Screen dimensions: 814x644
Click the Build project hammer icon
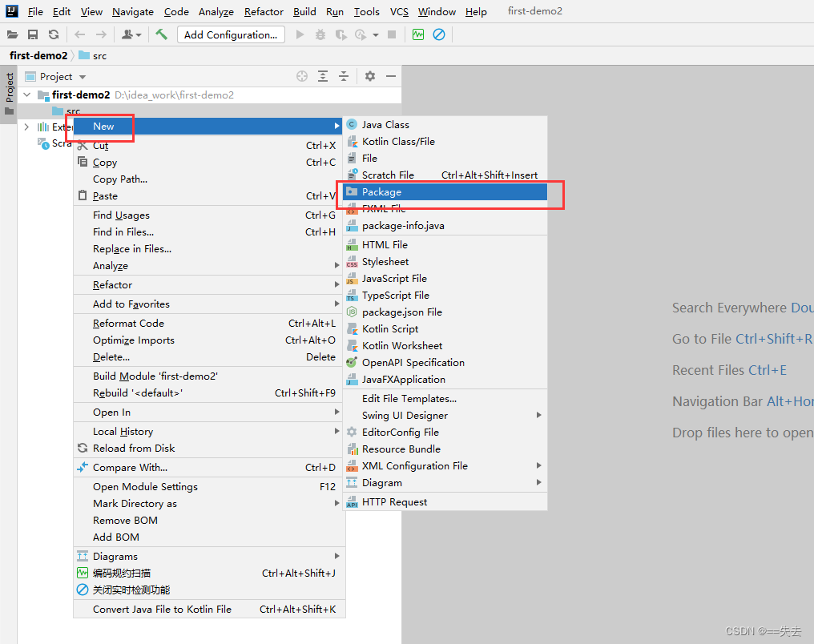pos(162,34)
